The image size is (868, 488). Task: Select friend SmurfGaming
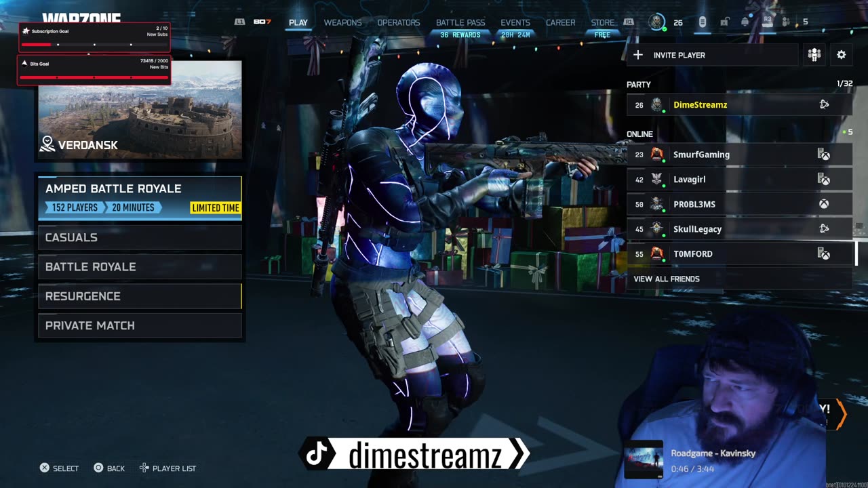coord(739,155)
